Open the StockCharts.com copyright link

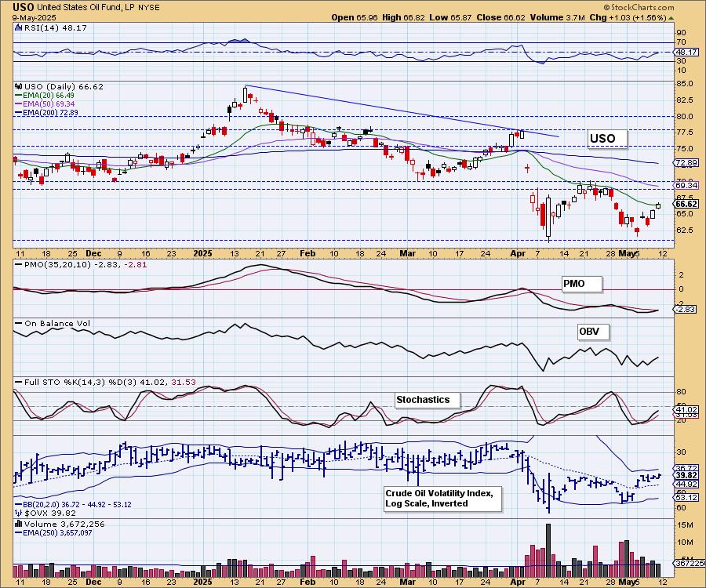pos(639,7)
